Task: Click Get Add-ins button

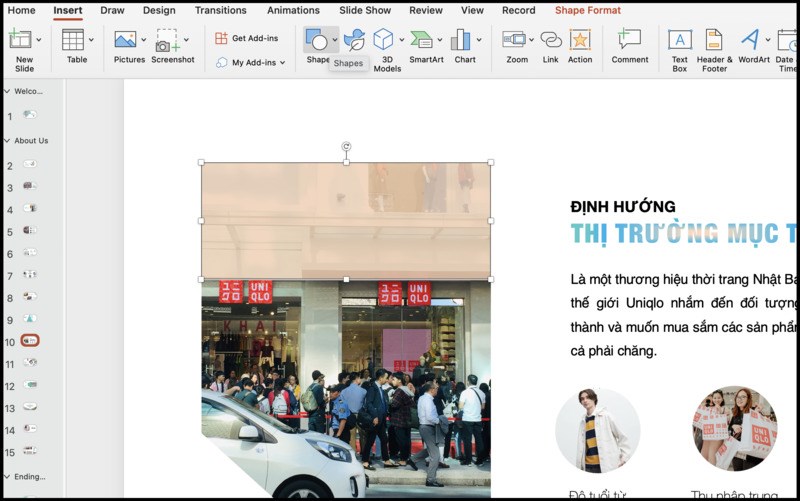Action: coord(246,38)
